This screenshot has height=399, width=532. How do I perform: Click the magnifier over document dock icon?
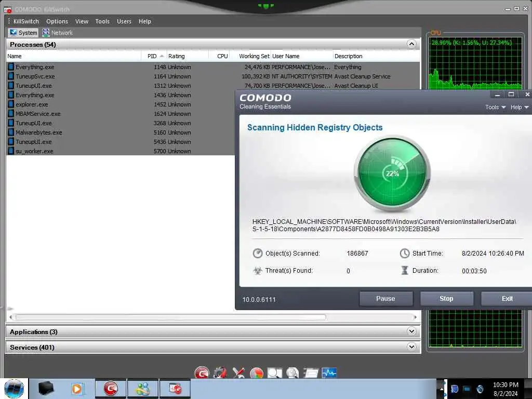292,373
